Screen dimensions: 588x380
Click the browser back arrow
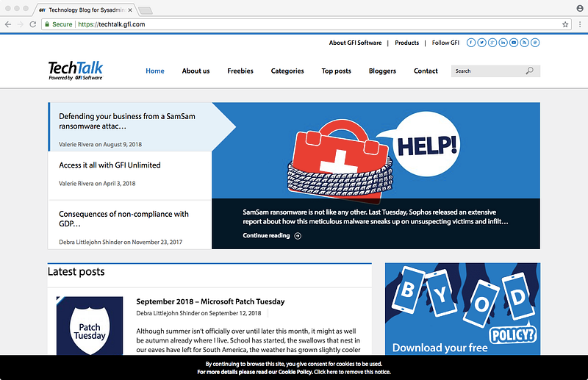(8, 24)
